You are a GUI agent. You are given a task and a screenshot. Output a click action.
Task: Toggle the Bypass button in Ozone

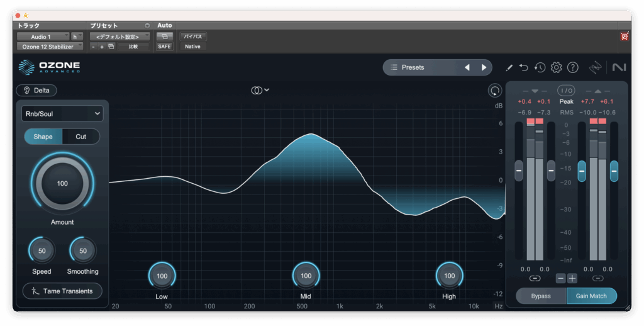(x=540, y=296)
